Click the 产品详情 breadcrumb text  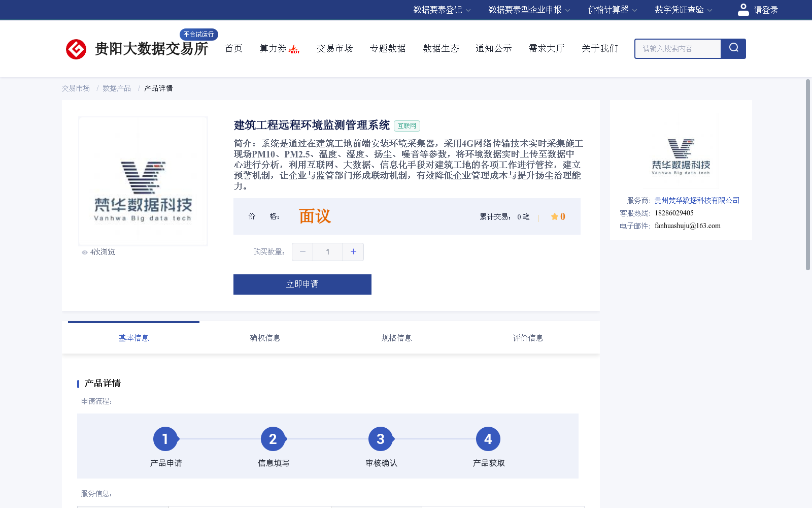click(x=158, y=88)
